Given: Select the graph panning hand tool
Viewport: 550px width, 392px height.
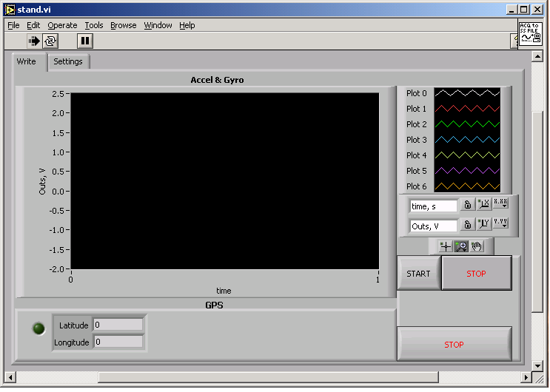Looking at the screenshot, I should [476, 246].
